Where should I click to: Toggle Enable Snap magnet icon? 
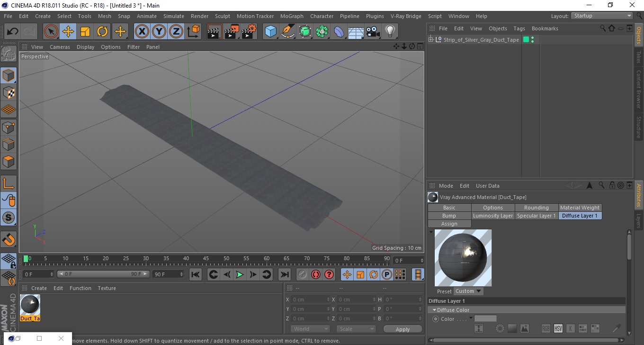[9, 239]
